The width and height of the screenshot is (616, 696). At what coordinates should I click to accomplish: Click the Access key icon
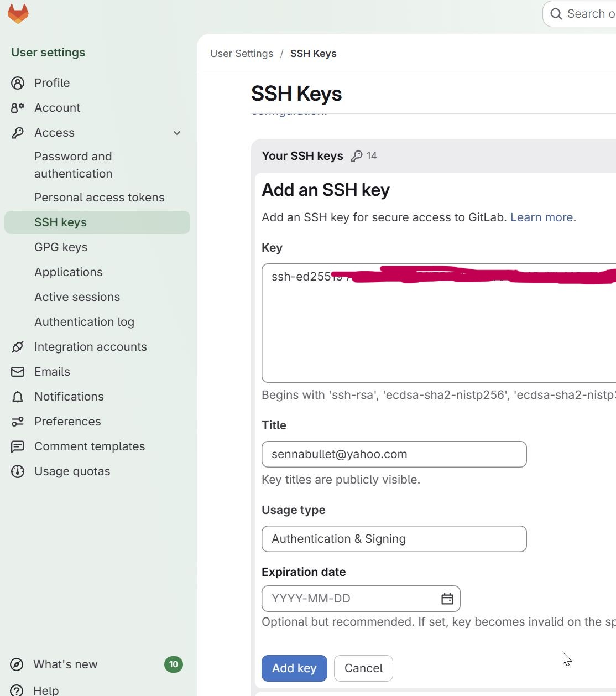click(x=18, y=133)
